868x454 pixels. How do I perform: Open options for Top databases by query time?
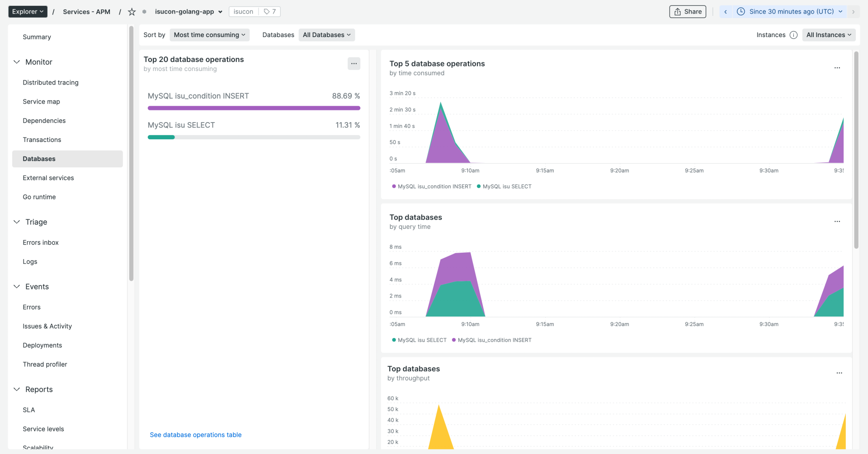[837, 222]
